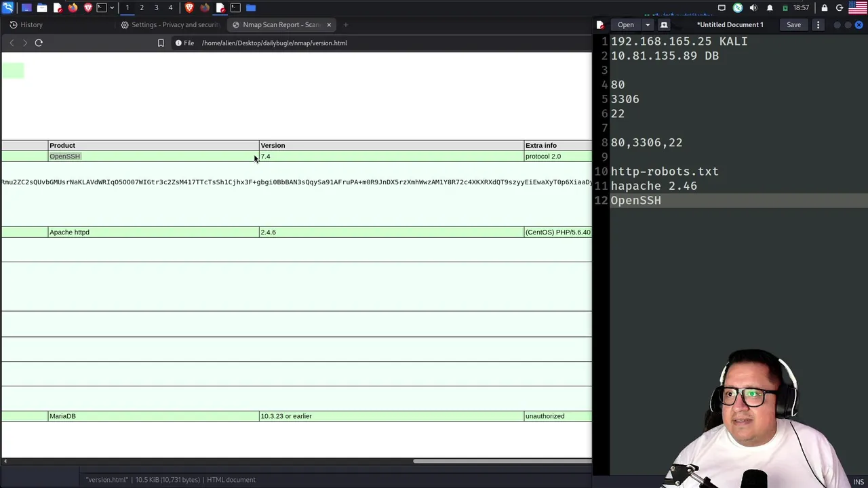
Task: Focus the running file manager in taskbar
Action: tap(251, 7)
